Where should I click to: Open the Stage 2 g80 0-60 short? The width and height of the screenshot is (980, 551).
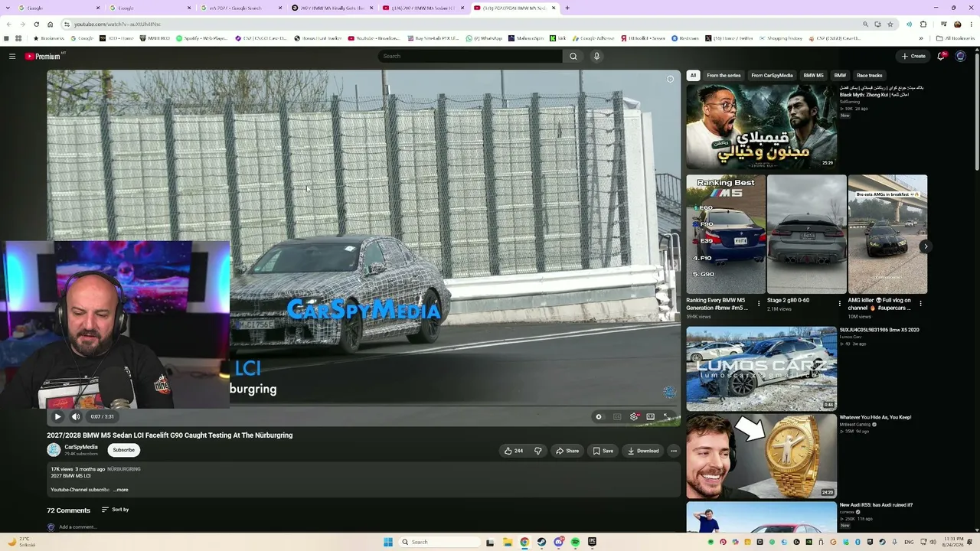[807, 234]
